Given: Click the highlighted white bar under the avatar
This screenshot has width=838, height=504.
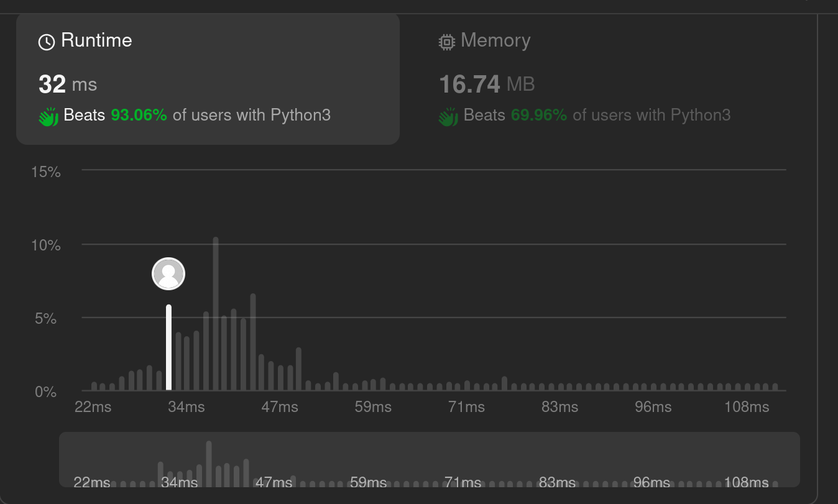Looking at the screenshot, I should pyautogui.click(x=168, y=347).
